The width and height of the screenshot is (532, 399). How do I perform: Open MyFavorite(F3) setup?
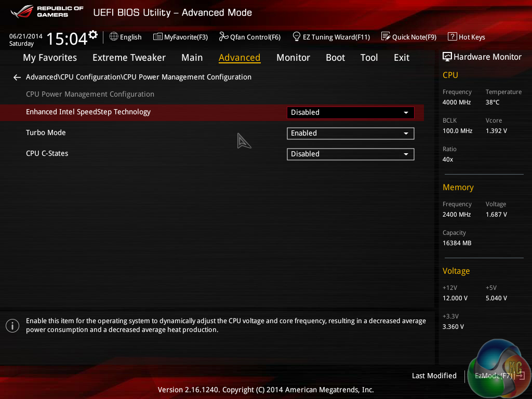point(180,37)
